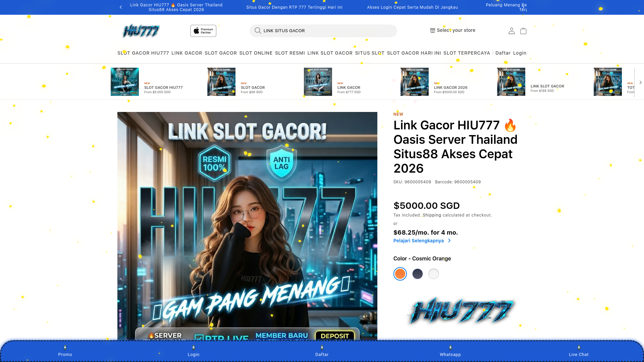Click the announcement Situs Gacor Dengan RTP 777
The height and width of the screenshot is (362, 644).
(294, 7)
